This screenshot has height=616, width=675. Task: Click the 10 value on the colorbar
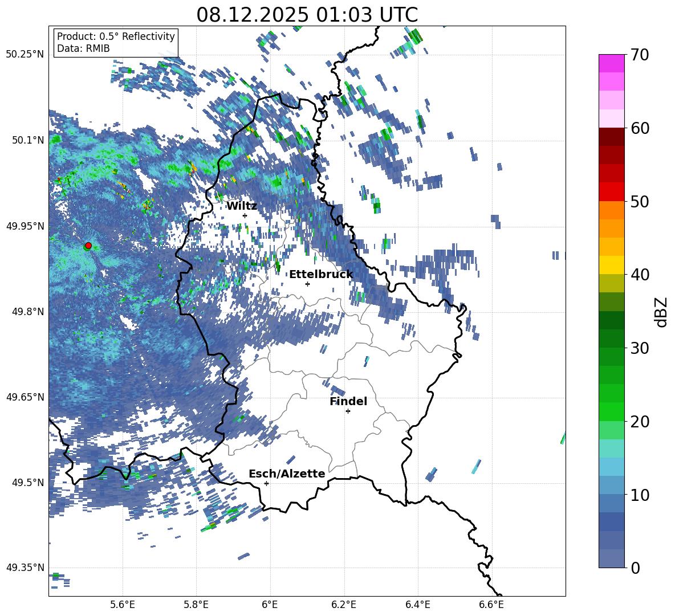(640, 495)
